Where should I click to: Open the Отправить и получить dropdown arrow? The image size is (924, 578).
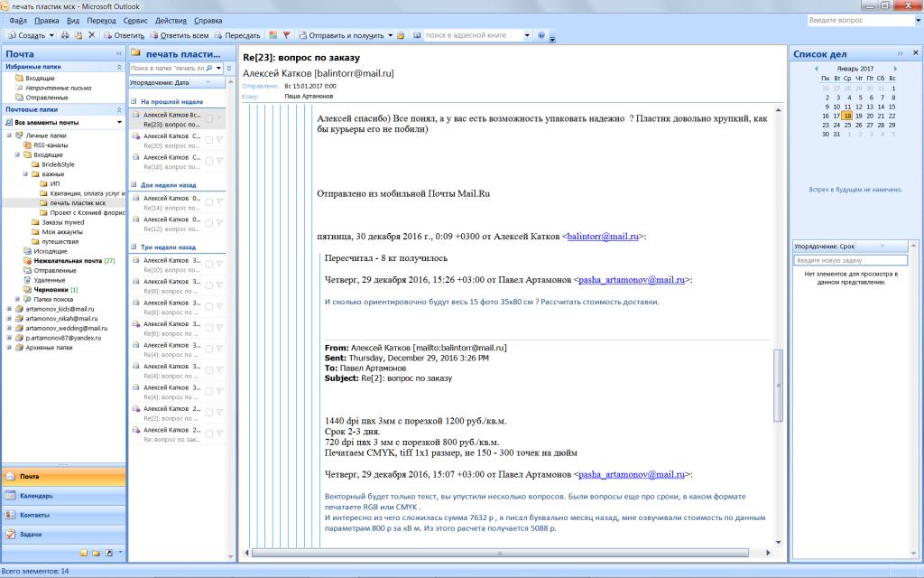pos(390,35)
